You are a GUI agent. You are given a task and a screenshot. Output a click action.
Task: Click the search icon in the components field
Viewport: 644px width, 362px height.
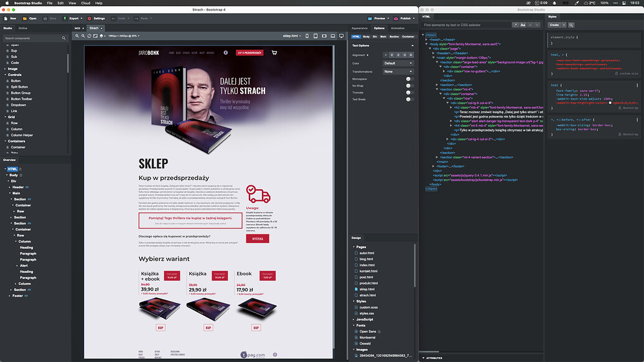click(63, 38)
